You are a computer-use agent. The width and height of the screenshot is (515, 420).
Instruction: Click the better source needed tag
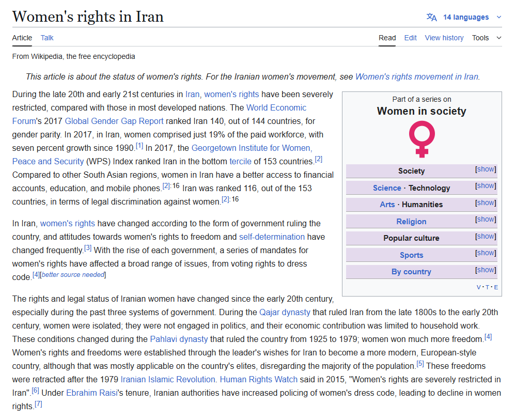pos(73,274)
